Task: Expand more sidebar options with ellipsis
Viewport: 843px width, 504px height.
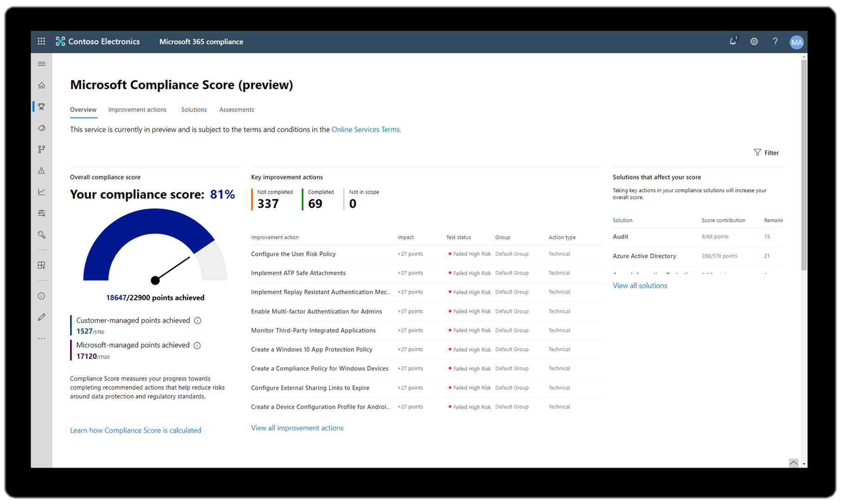Action: pyautogui.click(x=41, y=338)
